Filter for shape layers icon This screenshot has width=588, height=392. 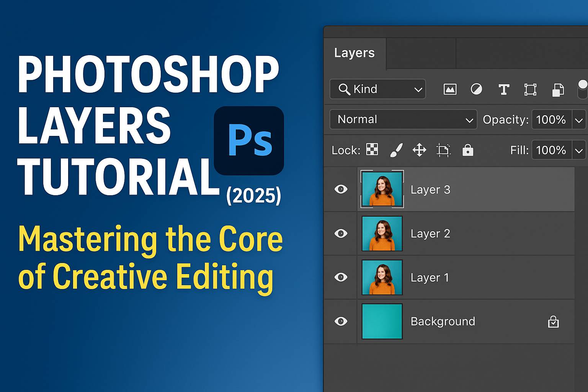[x=530, y=90]
